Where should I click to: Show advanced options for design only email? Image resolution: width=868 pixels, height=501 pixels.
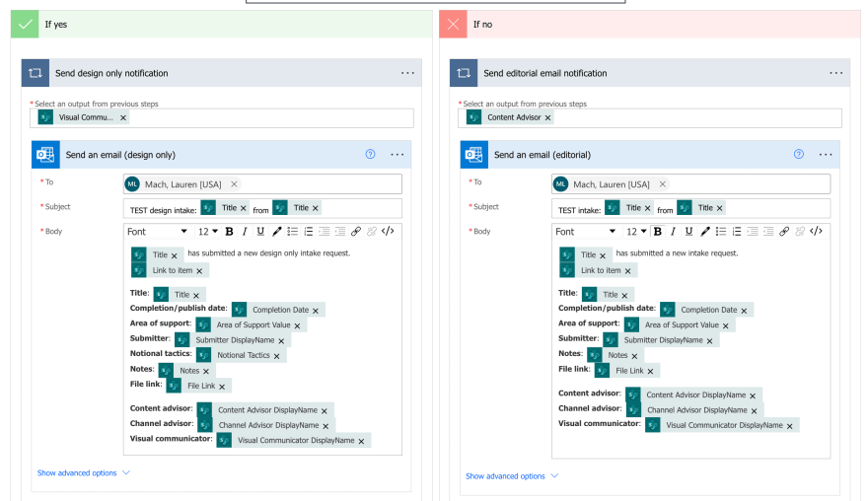pos(84,472)
